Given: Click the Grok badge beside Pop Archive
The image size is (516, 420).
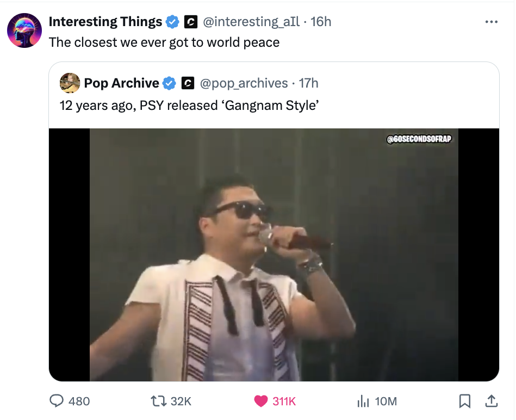Looking at the screenshot, I should 187,83.
